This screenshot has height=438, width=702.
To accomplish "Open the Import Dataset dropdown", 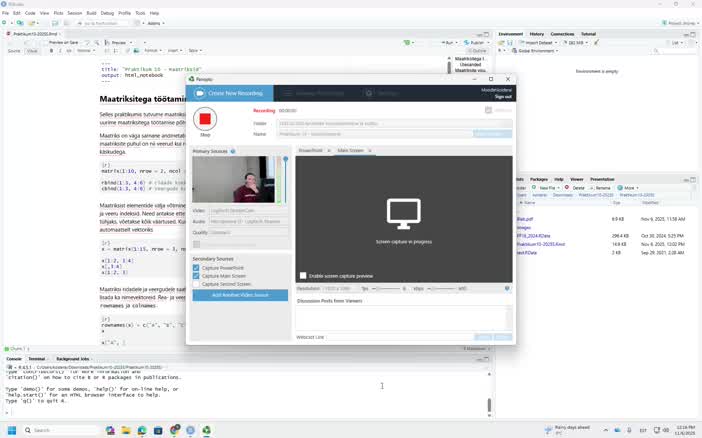I will click(539, 43).
